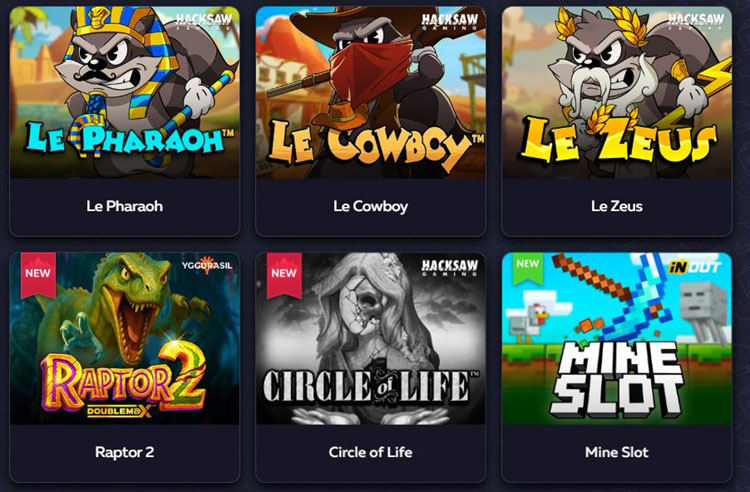Click the Le Zeus title label
This screenshot has width=750, height=492.
pos(617,206)
